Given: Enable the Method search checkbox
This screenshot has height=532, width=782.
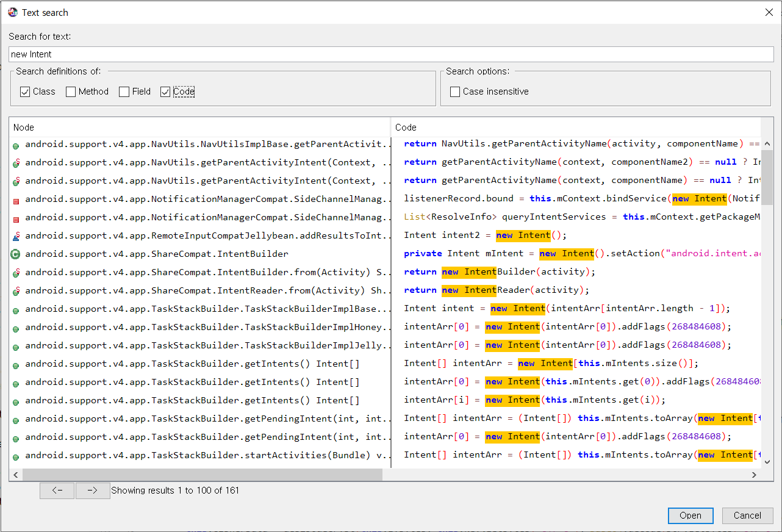Looking at the screenshot, I should click(71, 92).
